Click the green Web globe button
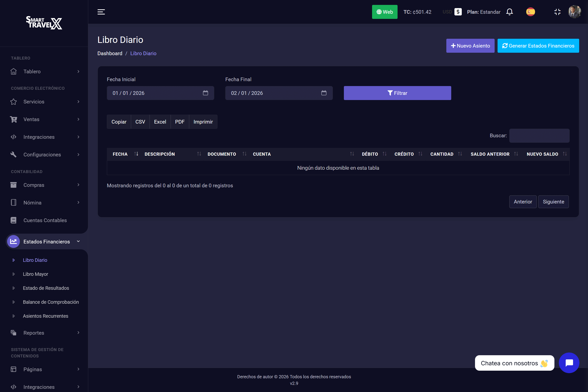This screenshot has width=588, height=392. 385,12
